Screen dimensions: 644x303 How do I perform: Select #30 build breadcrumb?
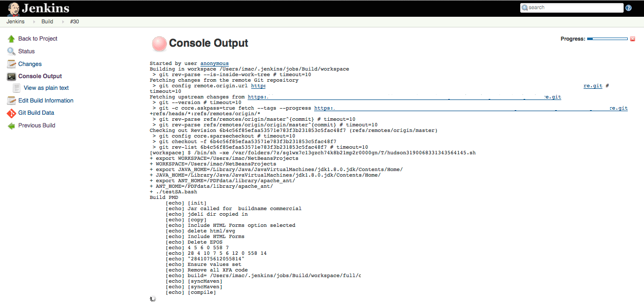(74, 22)
